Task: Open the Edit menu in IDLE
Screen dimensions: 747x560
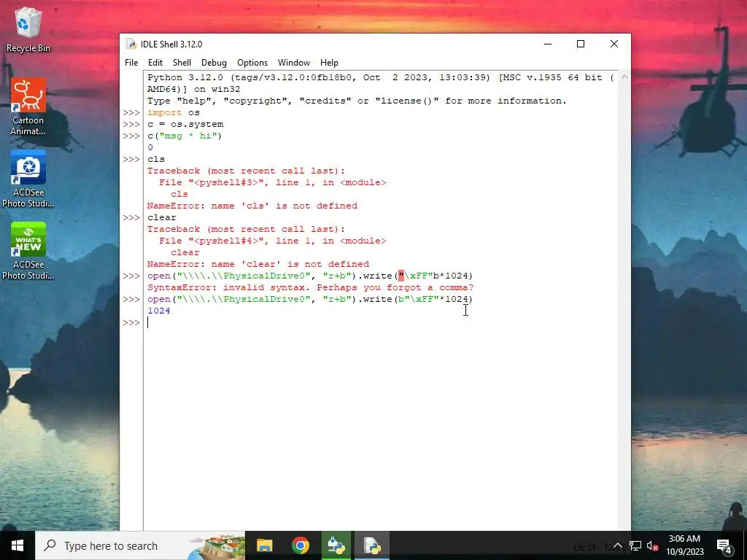Action: (155, 63)
